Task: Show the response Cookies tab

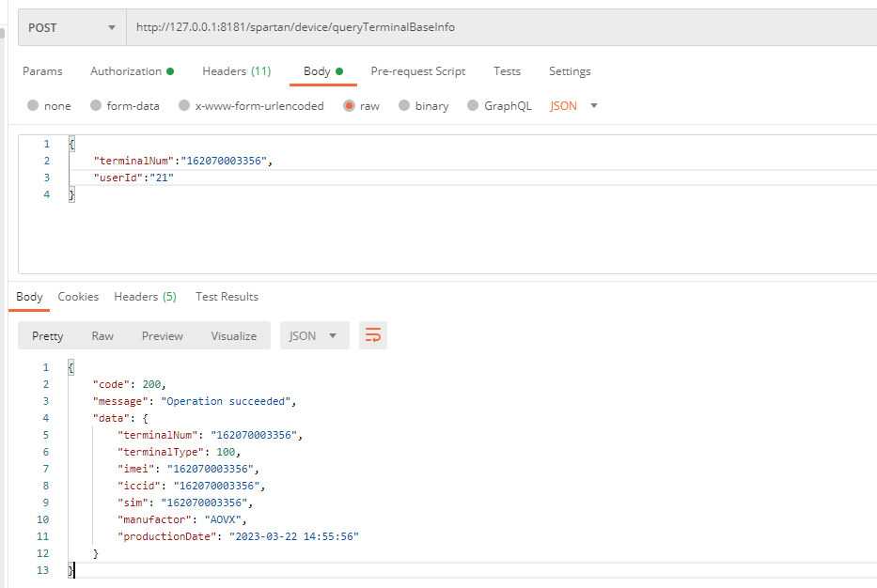Action: [x=78, y=297]
